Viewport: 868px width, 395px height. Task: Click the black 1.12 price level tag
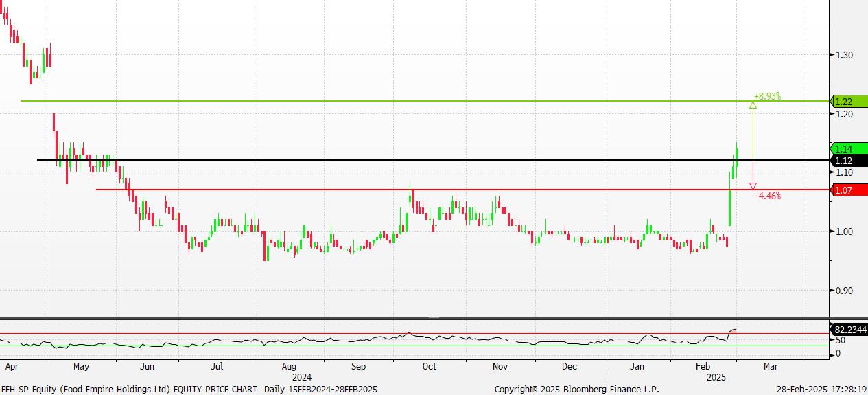[x=849, y=160]
